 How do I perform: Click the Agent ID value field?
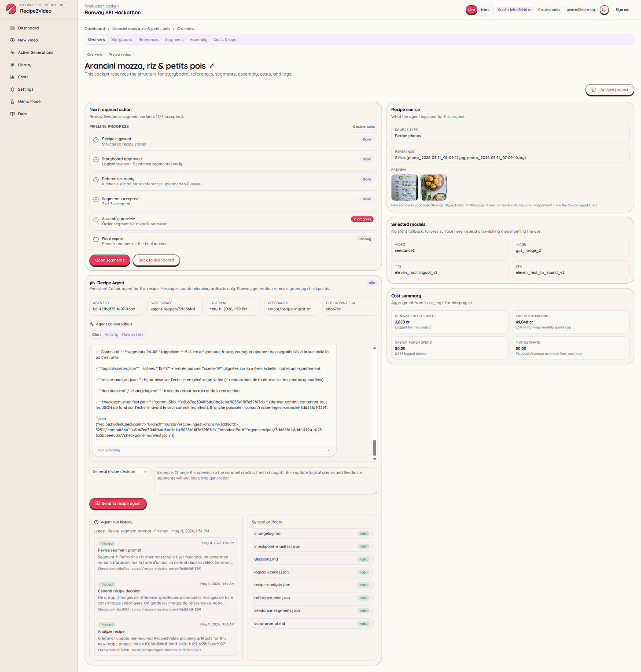click(117, 306)
